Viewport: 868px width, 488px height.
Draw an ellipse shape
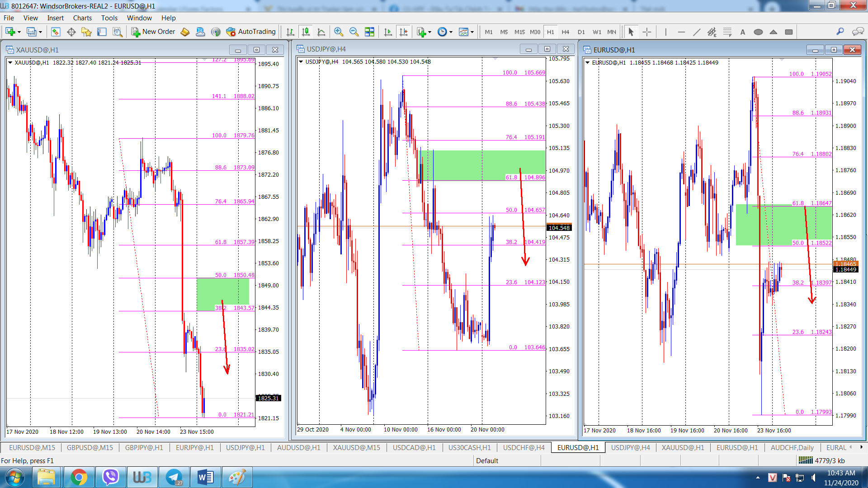pyautogui.click(x=758, y=32)
